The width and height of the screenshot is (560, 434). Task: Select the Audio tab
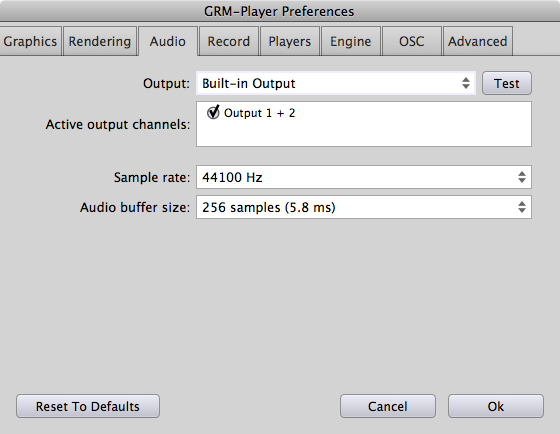click(168, 41)
